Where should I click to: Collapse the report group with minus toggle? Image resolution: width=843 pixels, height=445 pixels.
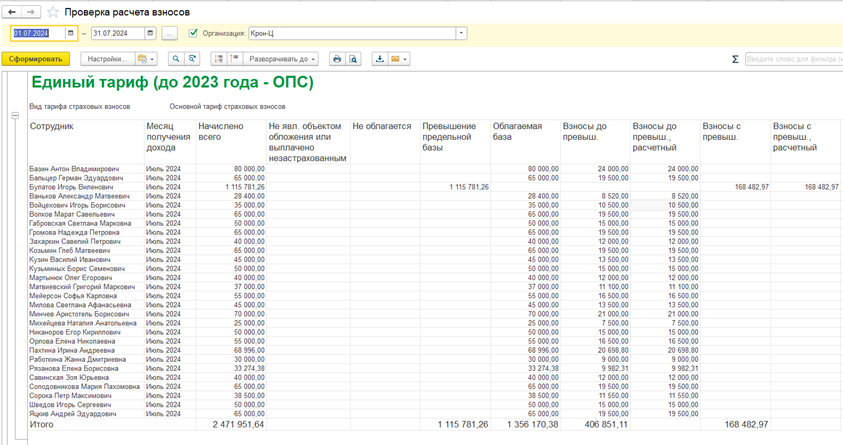tap(15, 115)
